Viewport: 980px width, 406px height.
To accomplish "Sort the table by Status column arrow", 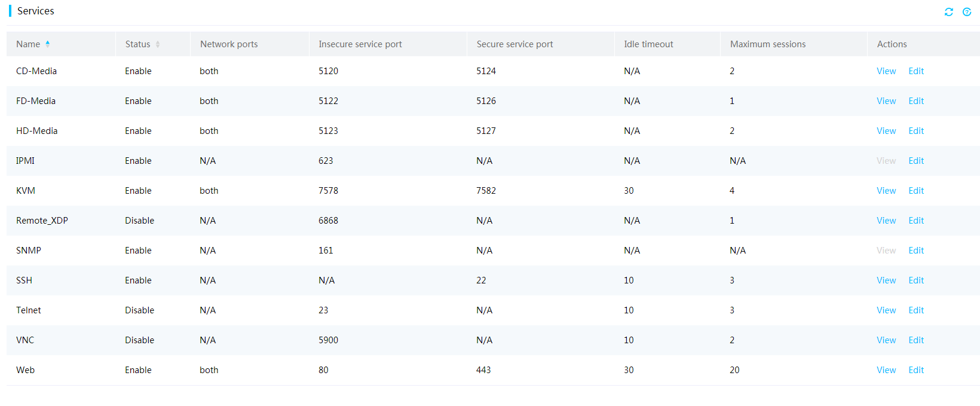I will 158,44.
